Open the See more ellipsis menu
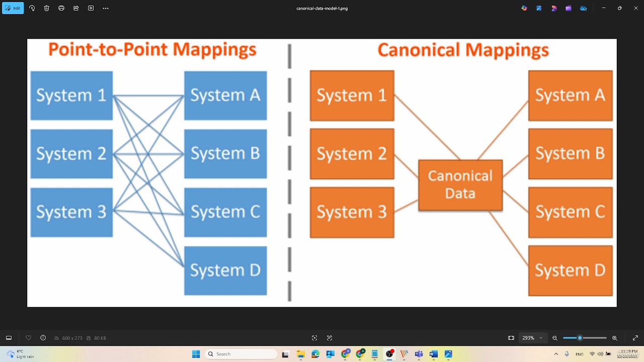The height and width of the screenshot is (362, 644). pyautogui.click(x=106, y=8)
